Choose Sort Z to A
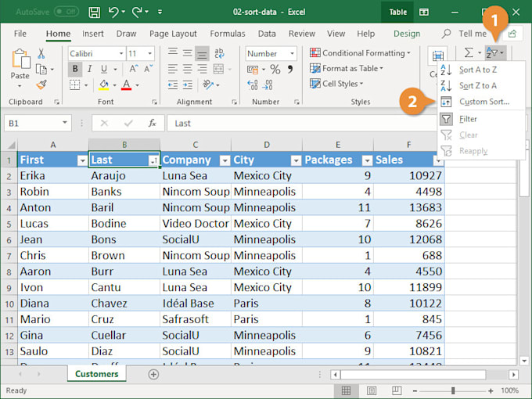The width and height of the screenshot is (532, 399). [477, 86]
